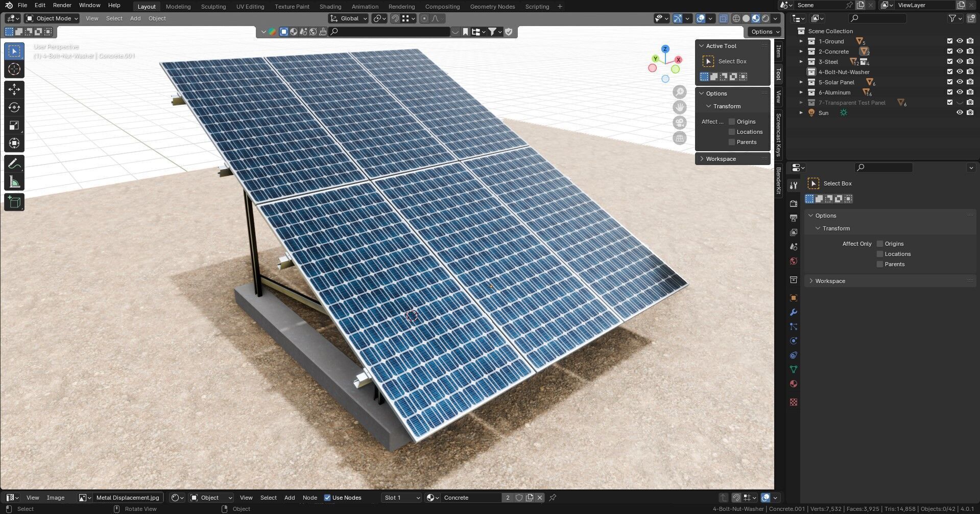Expand the Workspace panel in sidebar

[732, 159]
